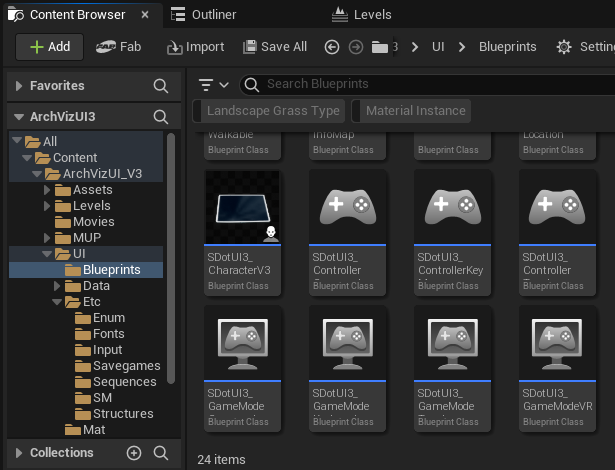Go back in folder history
This screenshot has height=470, width=615.
(x=332, y=47)
